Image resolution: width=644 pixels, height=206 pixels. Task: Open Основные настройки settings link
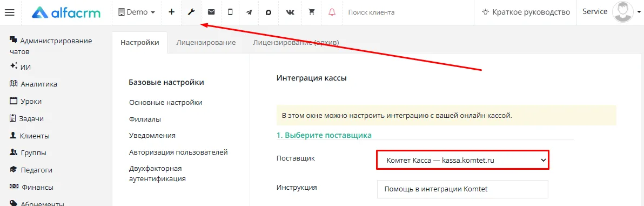pos(165,102)
